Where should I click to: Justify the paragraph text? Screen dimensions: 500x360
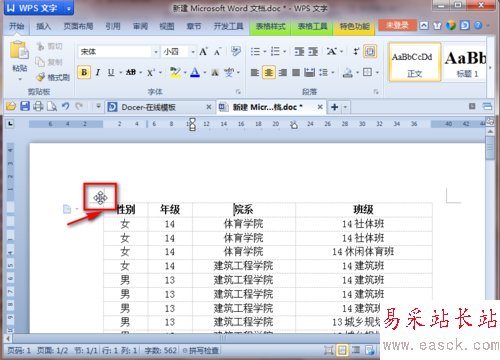[x=296, y=72]
